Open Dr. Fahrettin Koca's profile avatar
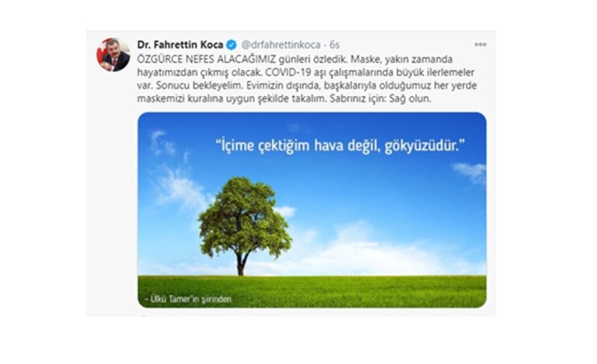 (113, 55)
